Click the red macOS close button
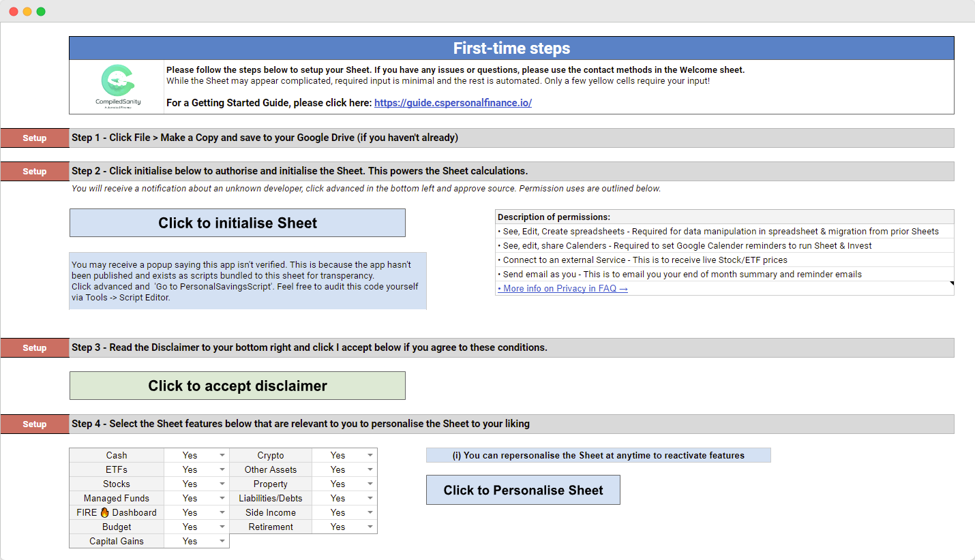This screenshot has width=975, height=560. tap(14, 12)
